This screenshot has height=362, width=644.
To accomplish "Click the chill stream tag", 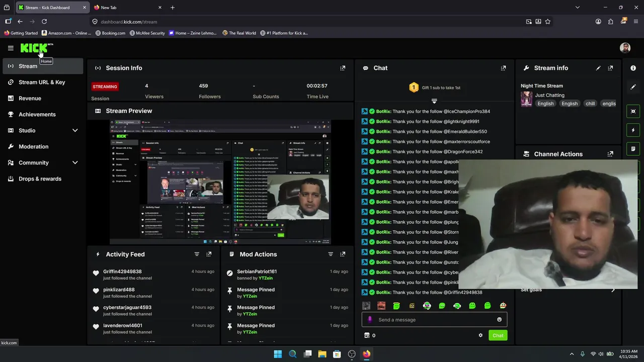I will coord(590,104).
